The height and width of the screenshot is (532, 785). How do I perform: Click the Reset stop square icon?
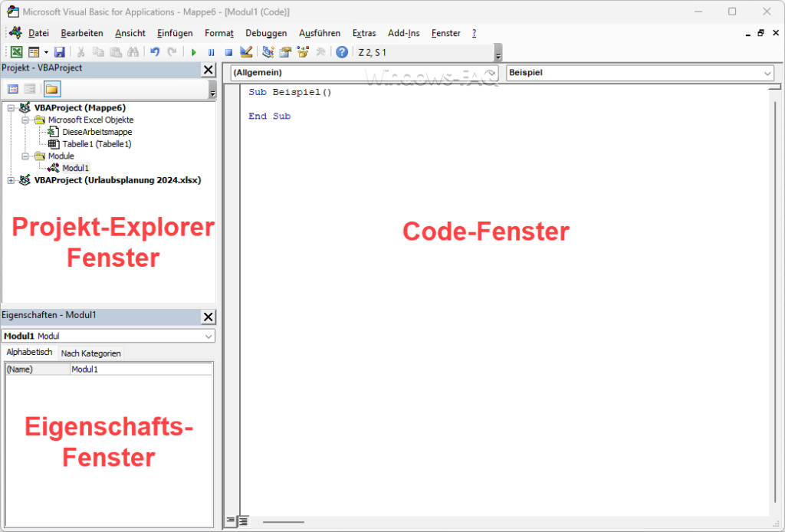(228, 52)
